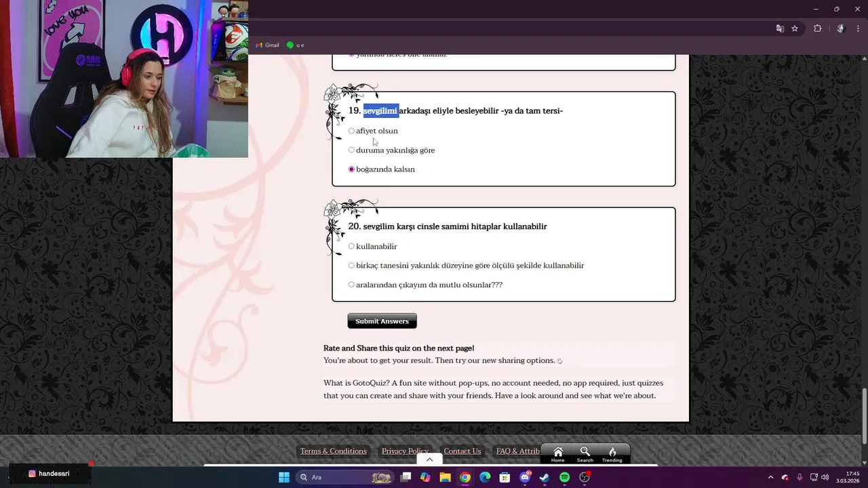Click question 20 heading text
Screen dimensions: 868x488
tap(448, 226)
